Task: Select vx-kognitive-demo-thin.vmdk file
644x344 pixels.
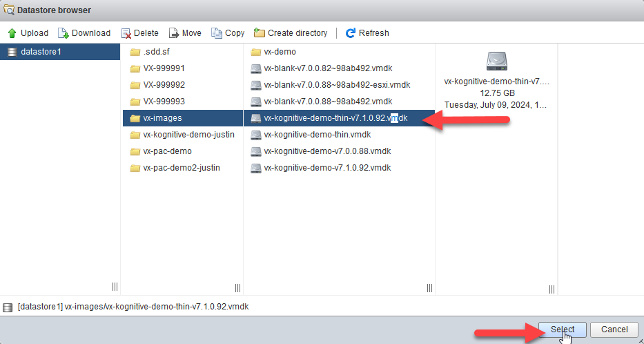Action: [x=317, y=135]
